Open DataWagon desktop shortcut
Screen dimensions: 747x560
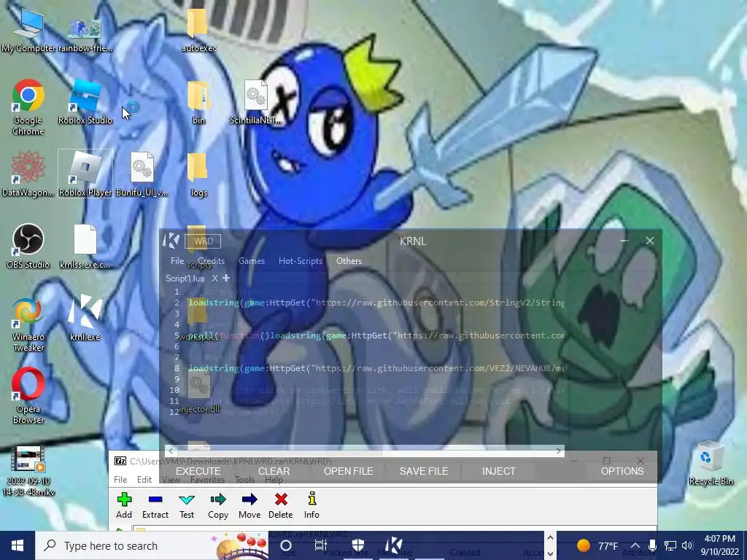(x=28, y=174)
